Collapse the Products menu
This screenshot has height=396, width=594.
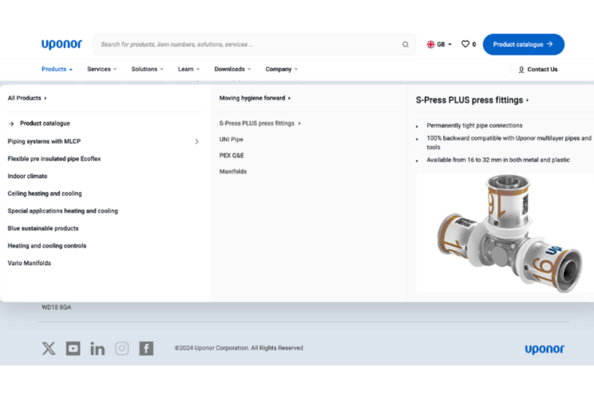point(57,69)
